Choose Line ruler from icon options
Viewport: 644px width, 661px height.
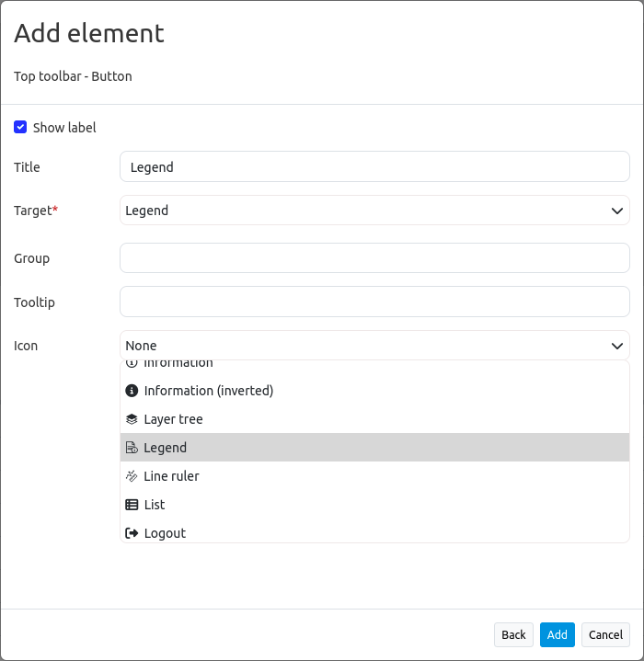tap(171, 476)
